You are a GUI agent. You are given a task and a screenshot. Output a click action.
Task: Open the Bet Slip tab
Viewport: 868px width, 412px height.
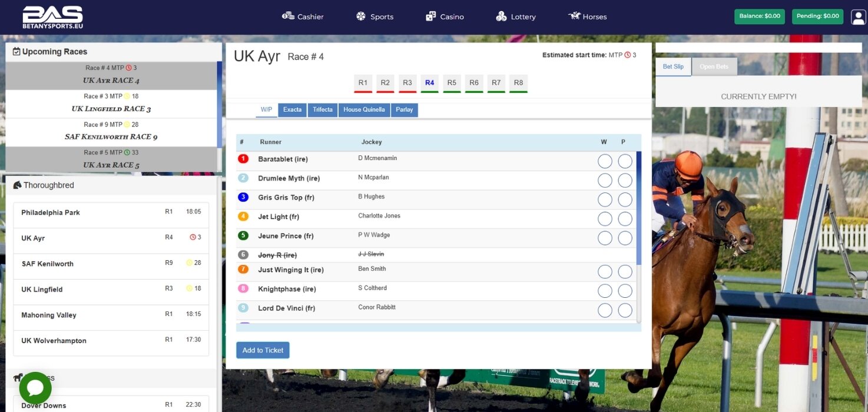point(673,67)
